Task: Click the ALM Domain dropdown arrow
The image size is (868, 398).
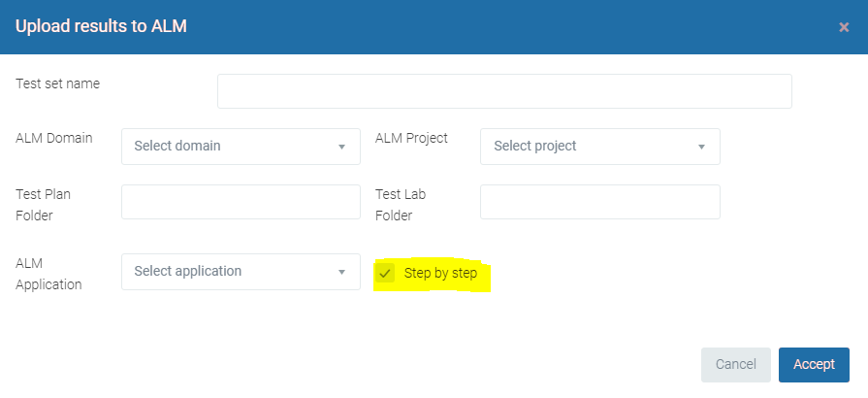Action: (341, 147)
